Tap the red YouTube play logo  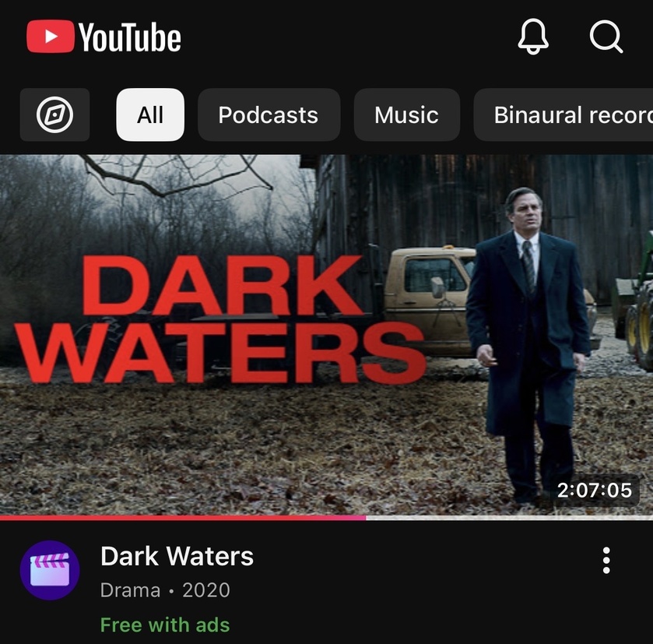click(51, 37)
